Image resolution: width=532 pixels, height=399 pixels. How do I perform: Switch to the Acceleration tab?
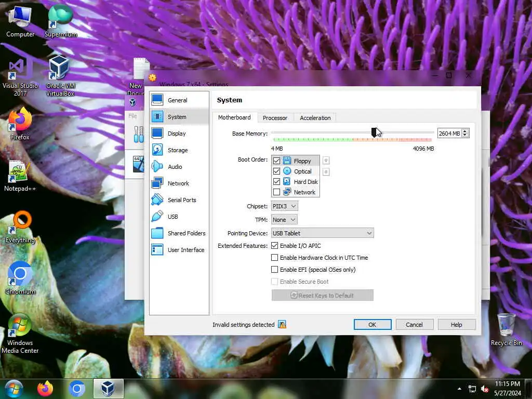coord(315,118)
